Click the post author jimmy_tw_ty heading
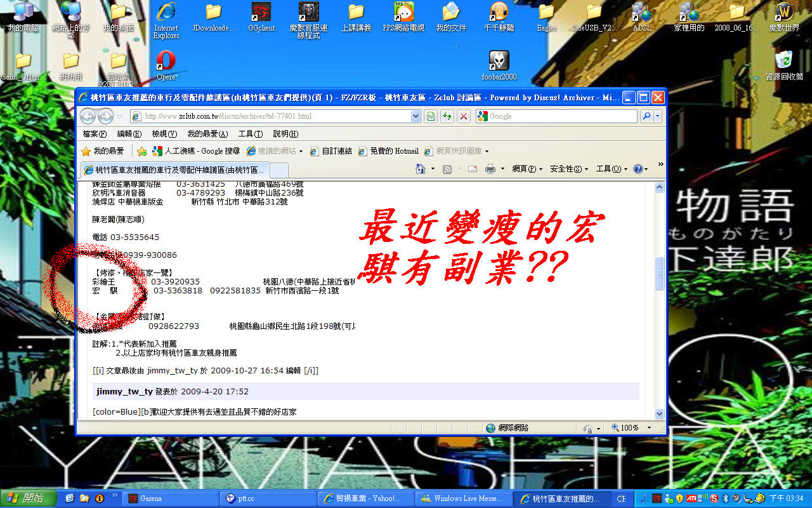This screenshot has height=508, width=812. [125, 392]
